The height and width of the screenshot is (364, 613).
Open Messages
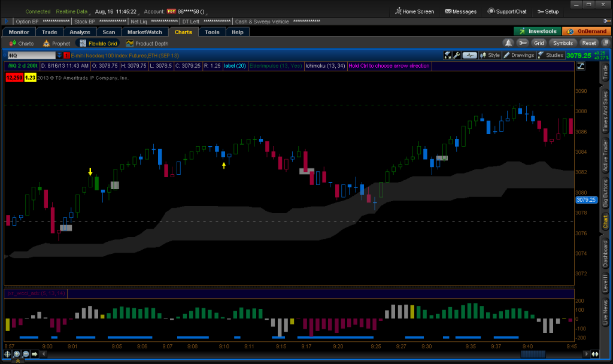click(x=460, y=11)
